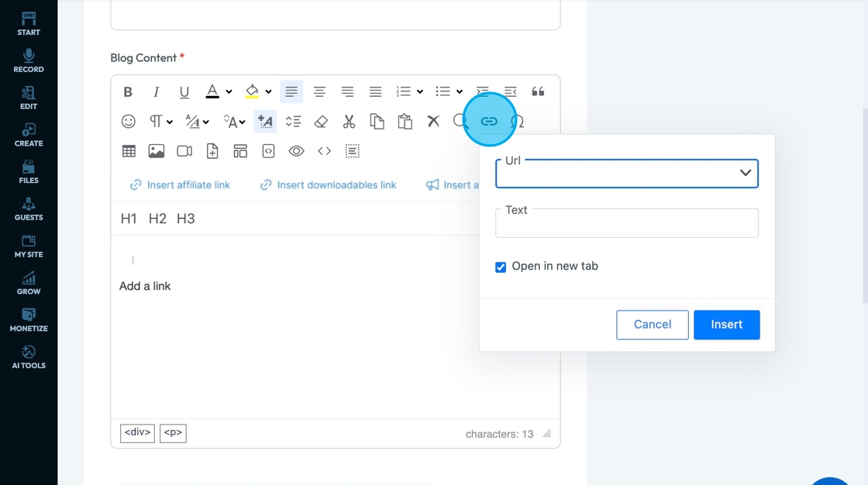Open the emoji picker

pos(129,121)
